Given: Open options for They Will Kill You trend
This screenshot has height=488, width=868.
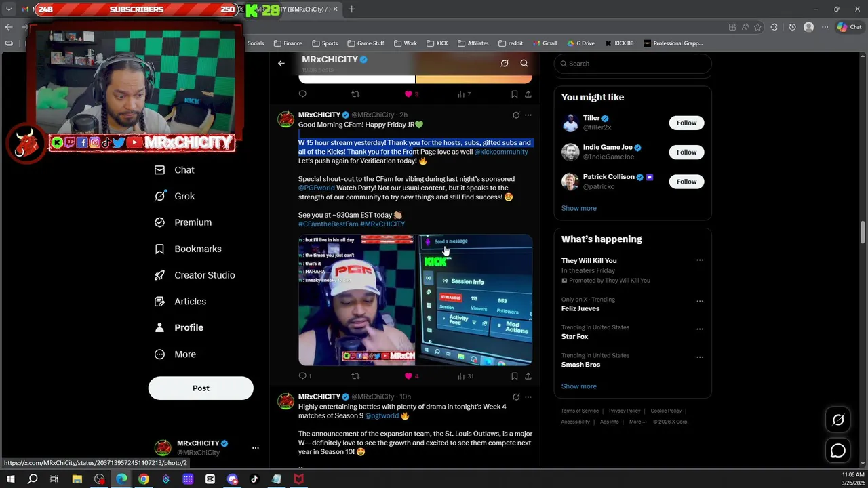Looking at the screenshot, I should click(700, 260).
